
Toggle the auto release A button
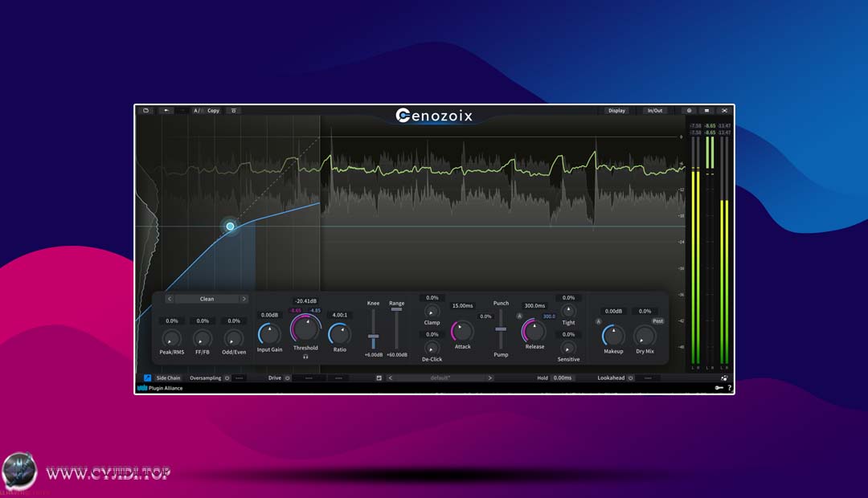tap(519, 316)
